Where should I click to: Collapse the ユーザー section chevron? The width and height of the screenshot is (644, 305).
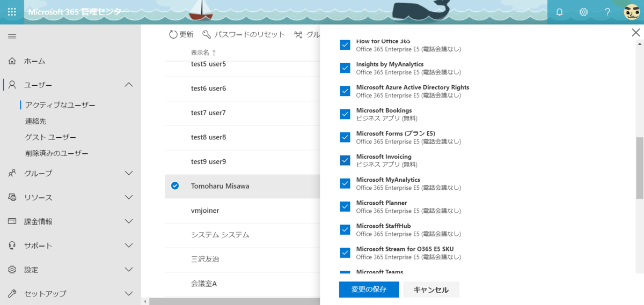[x=128, y=85]
